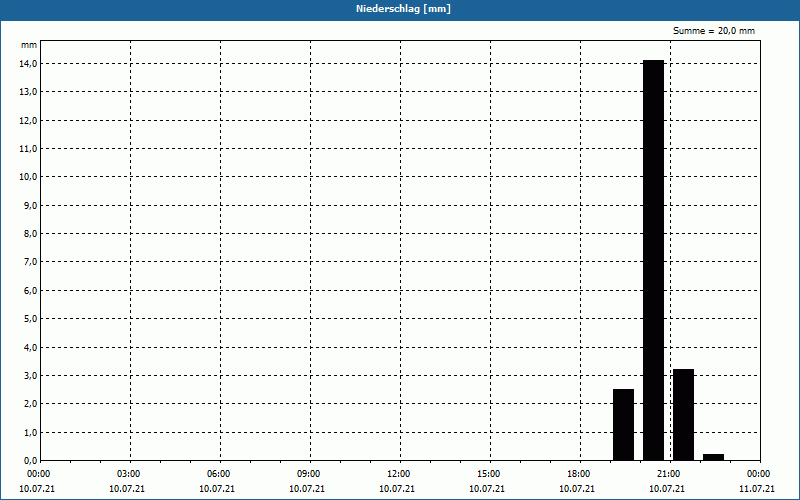The width and height of the screenshot is (800, 500).
Task: Select the 03:00 time axis label
Action: 128,474
